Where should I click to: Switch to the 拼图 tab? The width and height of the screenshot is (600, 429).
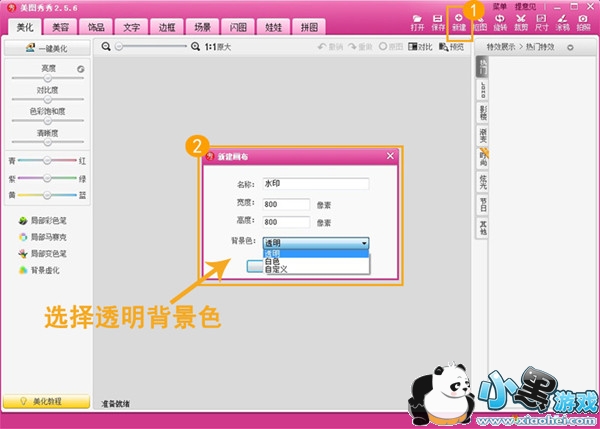309,27
